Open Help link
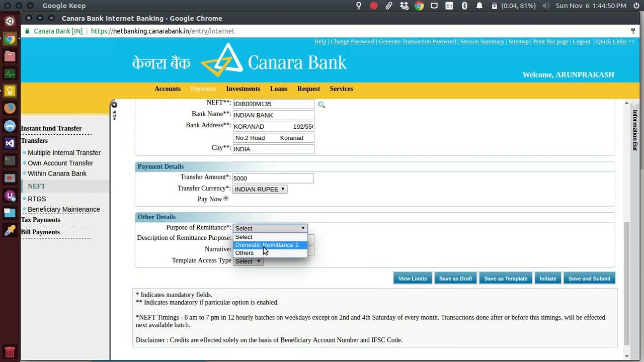The width and height of the screenshot is (644, 362). click(x=320, y=41)
